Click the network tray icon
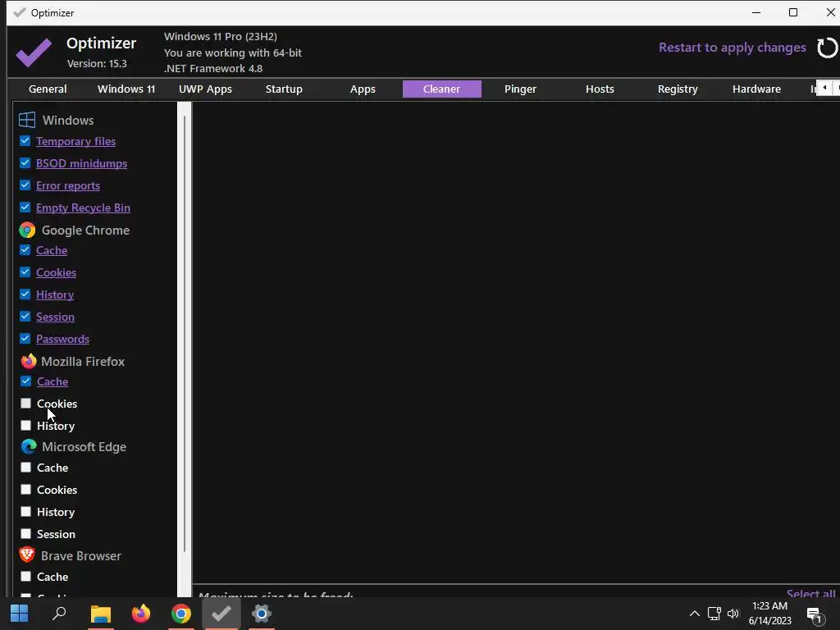 click(714, 614)
